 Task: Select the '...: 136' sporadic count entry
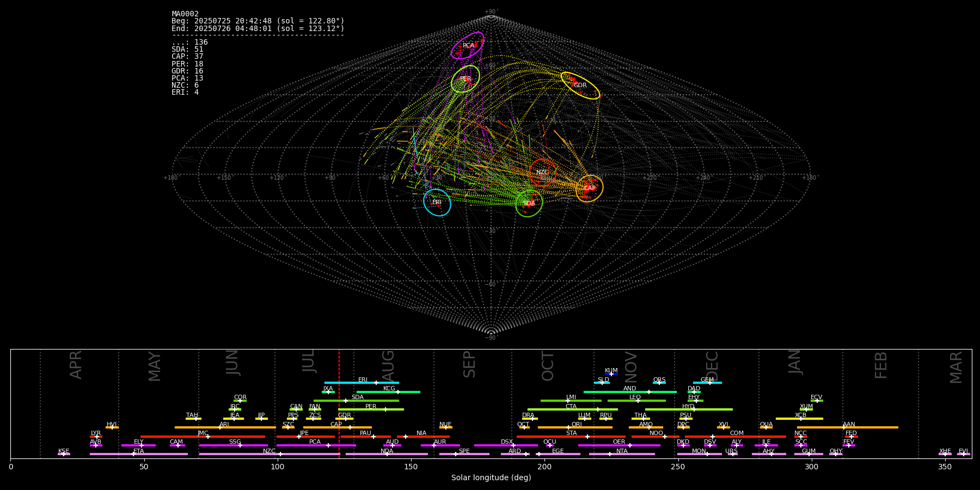pyautogui.click(x=189, y=42)
